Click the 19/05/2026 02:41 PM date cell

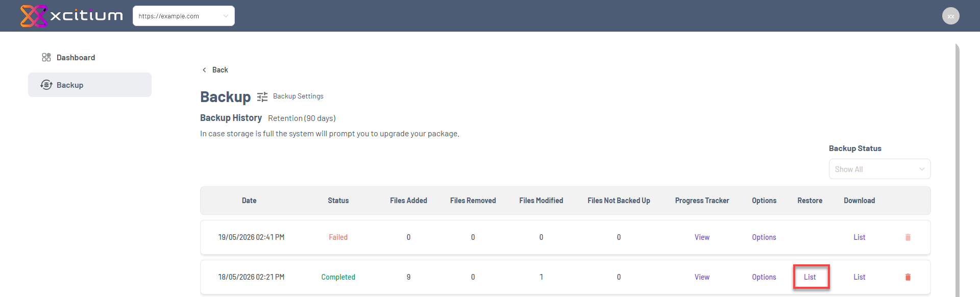point(251,237)
